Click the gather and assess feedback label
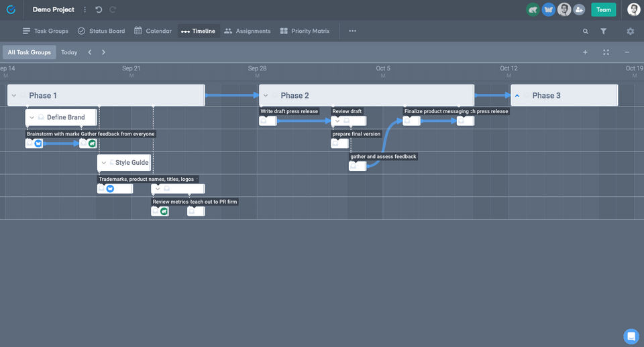Screen dimensions: 644x347 click(x=383, y=156)
